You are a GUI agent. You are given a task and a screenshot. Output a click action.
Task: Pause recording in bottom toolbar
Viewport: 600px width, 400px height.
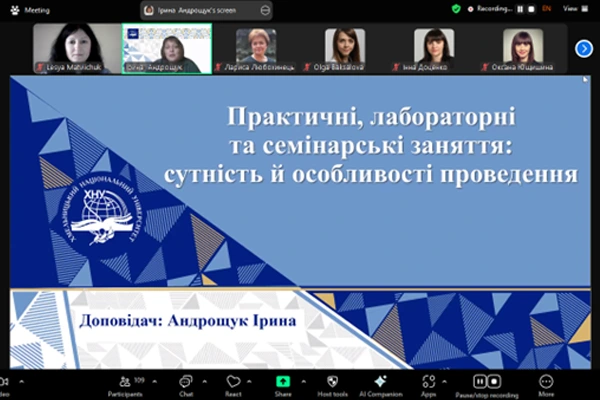pos(479,382)
